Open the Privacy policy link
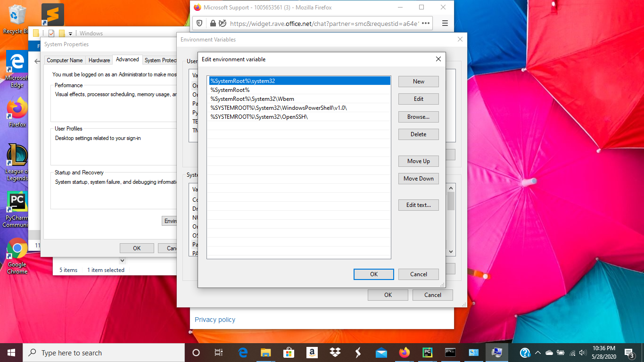The width and height of the screenshot is (644, 362). [215, 320]
